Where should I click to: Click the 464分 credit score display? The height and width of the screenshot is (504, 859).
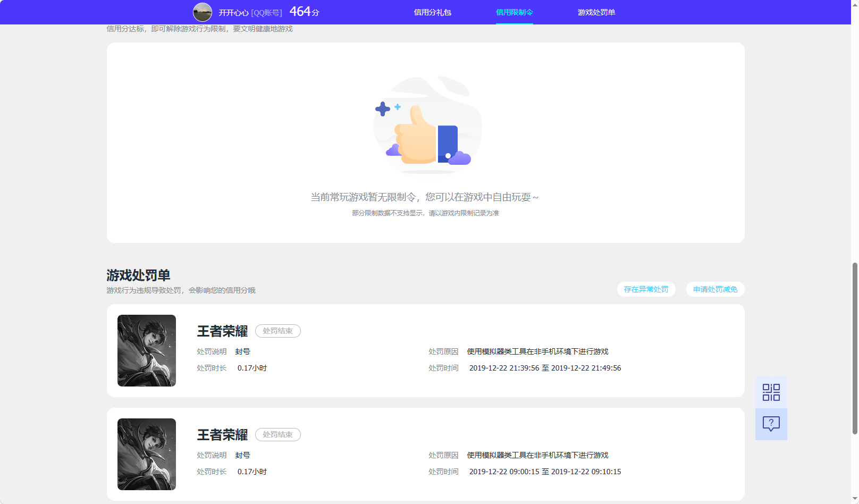coord(303,11)
